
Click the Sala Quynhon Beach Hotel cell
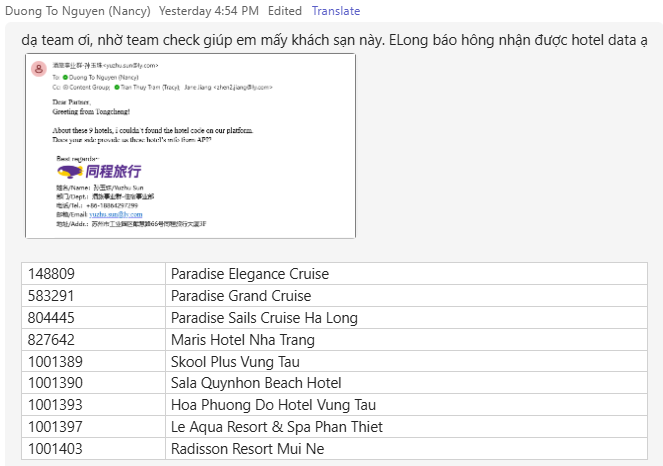256,383
